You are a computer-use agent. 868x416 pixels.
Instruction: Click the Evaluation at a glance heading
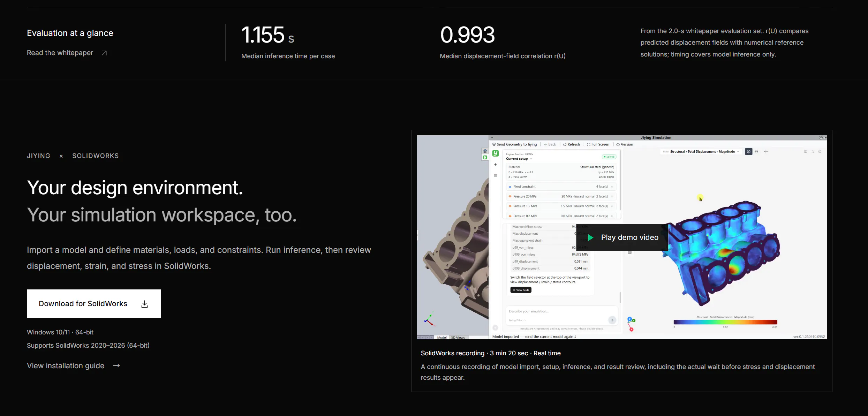coord(70,33)
